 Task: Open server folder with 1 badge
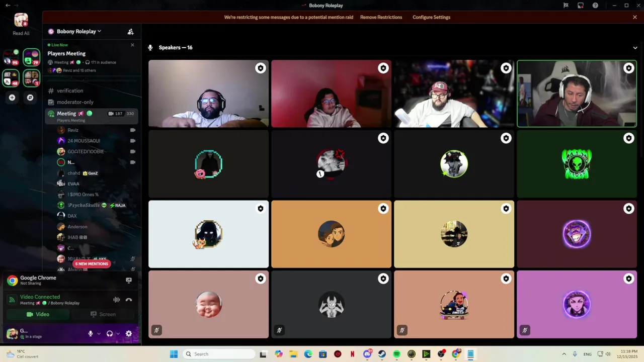click(x=31, y=78)
